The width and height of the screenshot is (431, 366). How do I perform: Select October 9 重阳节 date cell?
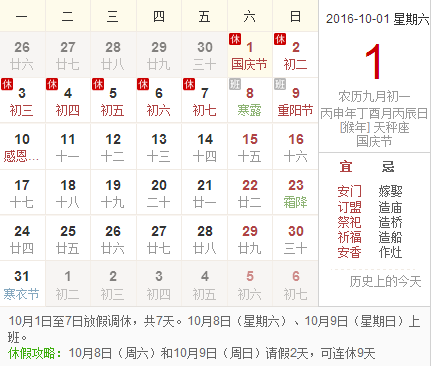pos(295,101)
